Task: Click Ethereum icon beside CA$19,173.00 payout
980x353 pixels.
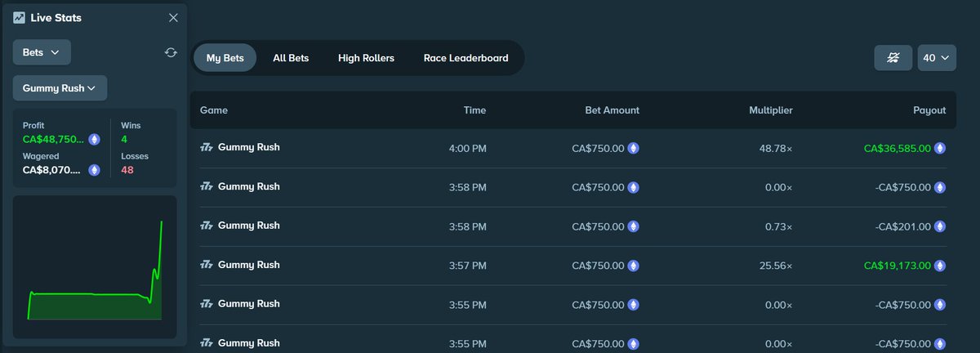Action: tap(940, 266)
